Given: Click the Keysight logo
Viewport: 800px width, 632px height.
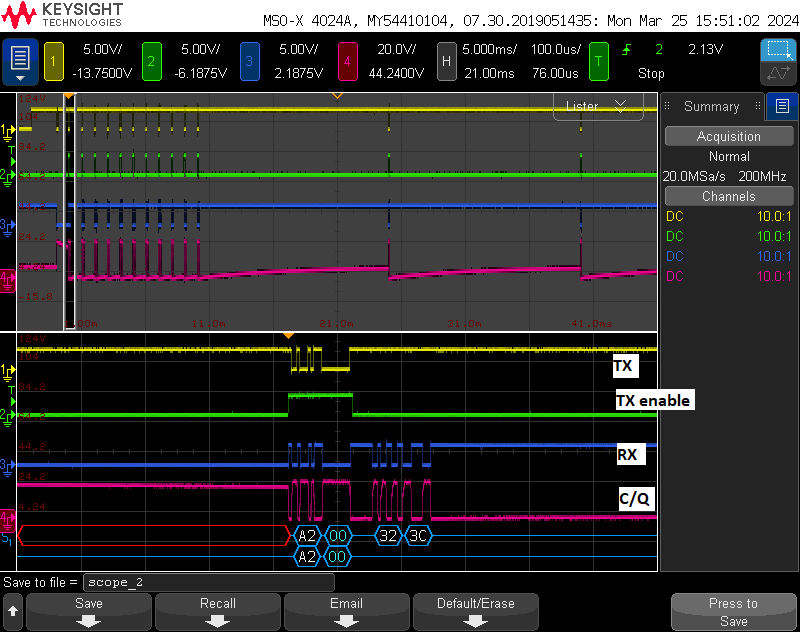Looking at the screenshot, I should 62,15.
